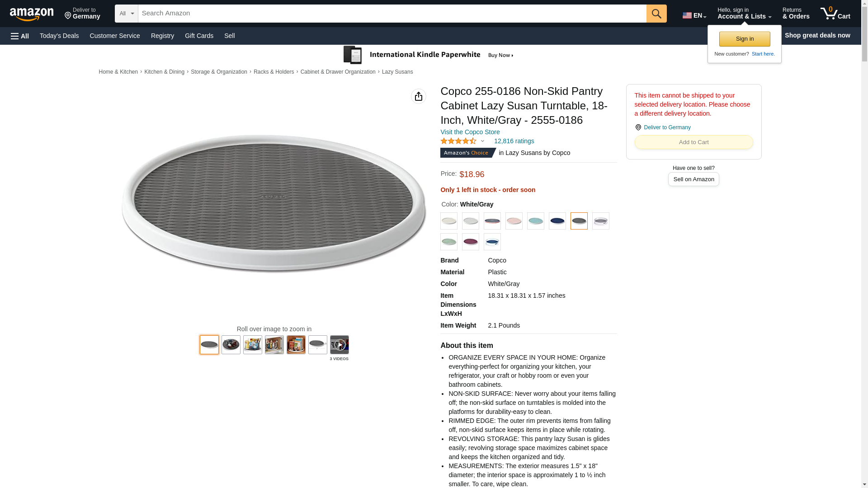Open the EN language dropdown
The height and width of the screenshot is (488, 868).
coord(694,15)
